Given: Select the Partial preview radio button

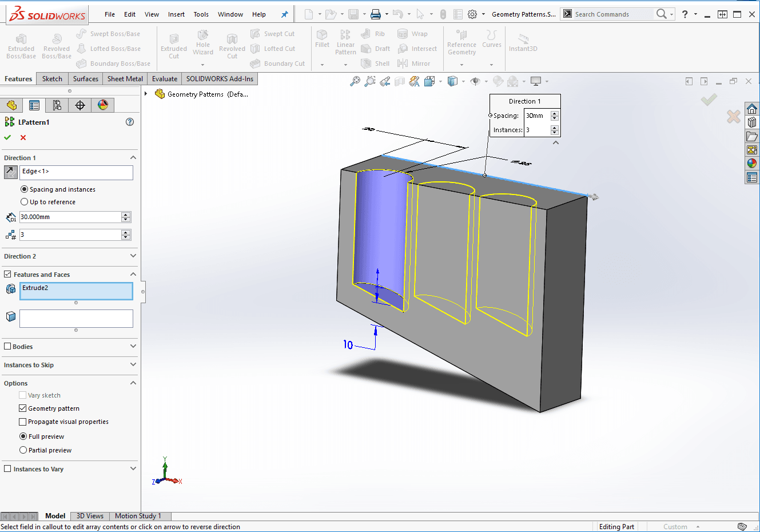Looking at the screenshot, I should pos(23,450).
